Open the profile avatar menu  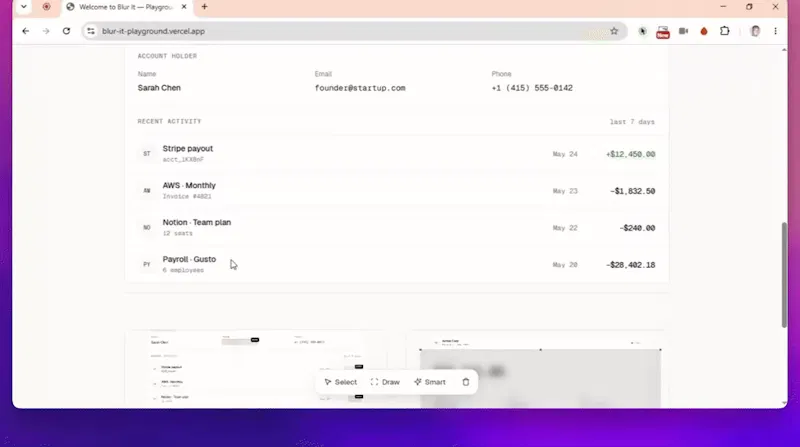[x=755, y=31]
